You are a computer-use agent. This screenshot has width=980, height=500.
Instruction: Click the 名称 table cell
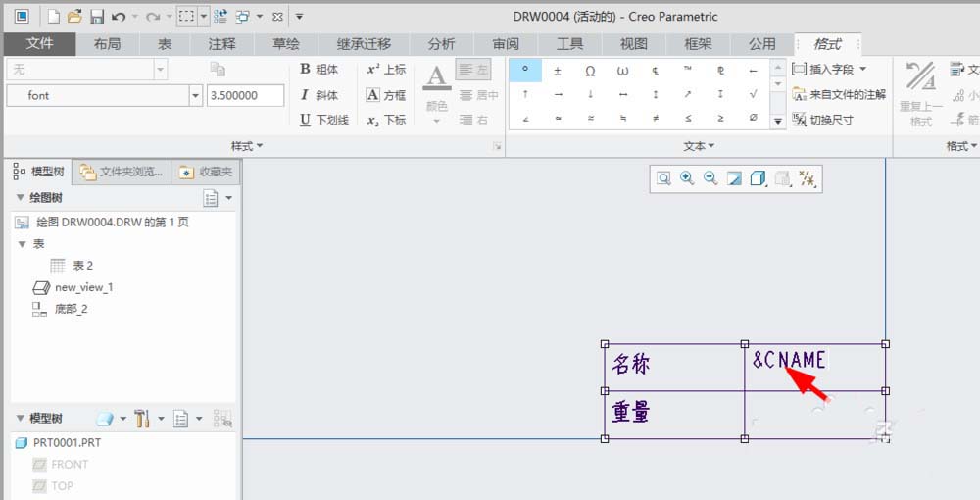(674, 368)
